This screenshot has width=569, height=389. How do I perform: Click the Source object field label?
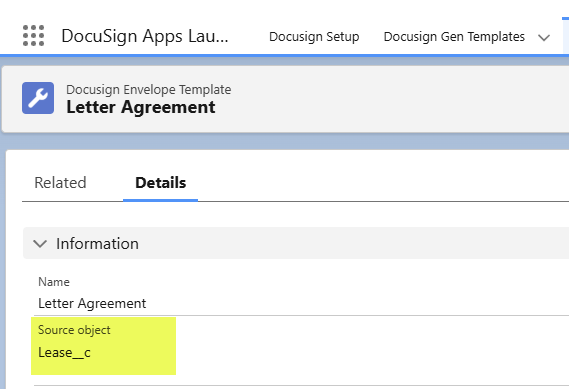74,330
